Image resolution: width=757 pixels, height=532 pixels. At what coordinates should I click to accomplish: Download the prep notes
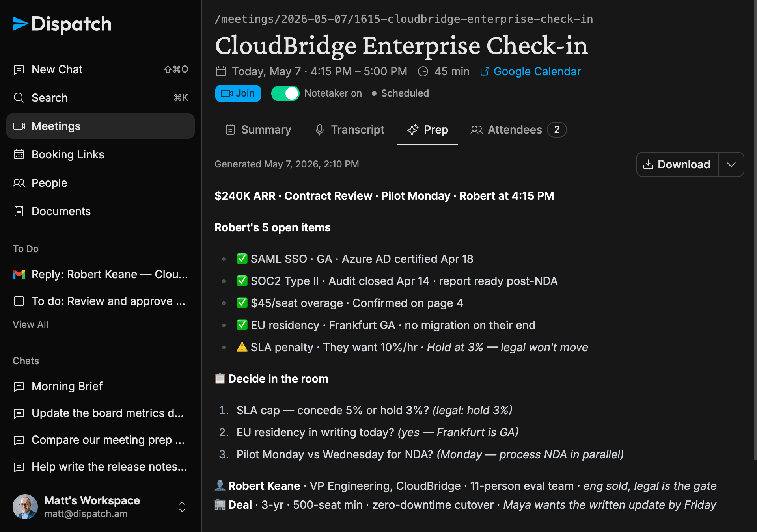point(678,164)
